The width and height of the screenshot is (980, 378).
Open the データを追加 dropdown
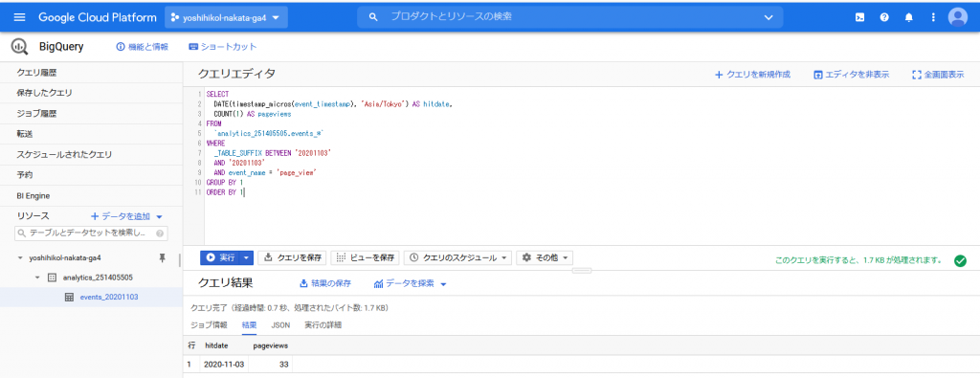click(x=127, y=216)
